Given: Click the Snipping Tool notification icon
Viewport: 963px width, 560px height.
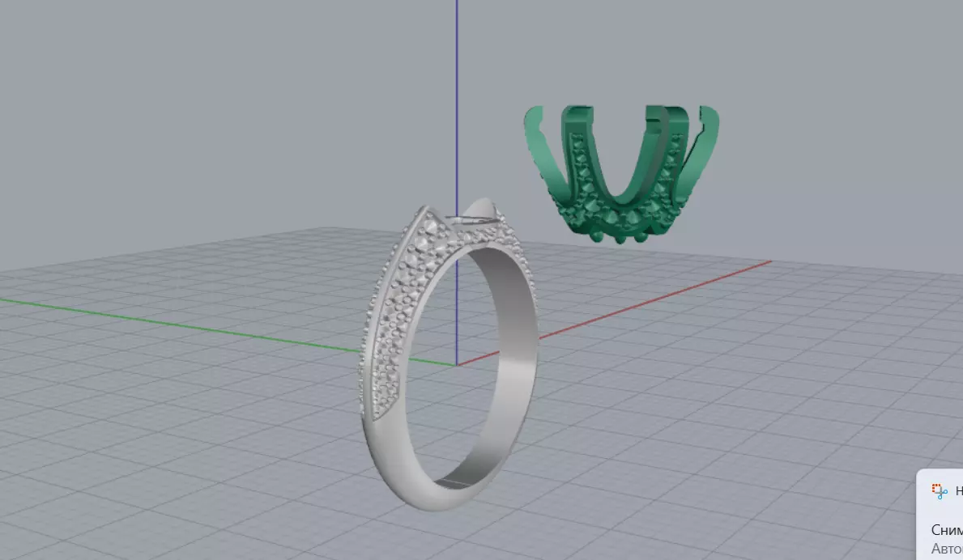Looking at the screenshot, I should (x=939, y=490).
